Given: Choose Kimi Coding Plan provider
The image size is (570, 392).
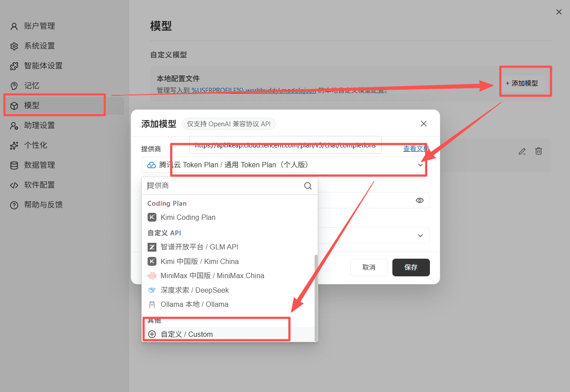Looking at the screenshot, I should point(228,217).
